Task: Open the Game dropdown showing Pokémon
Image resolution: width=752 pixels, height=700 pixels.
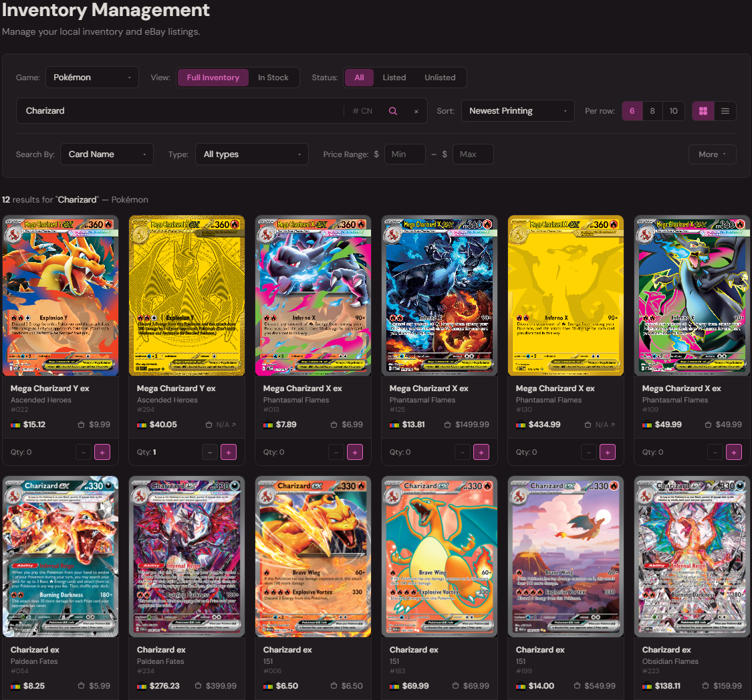Action: tap(92, 78)
